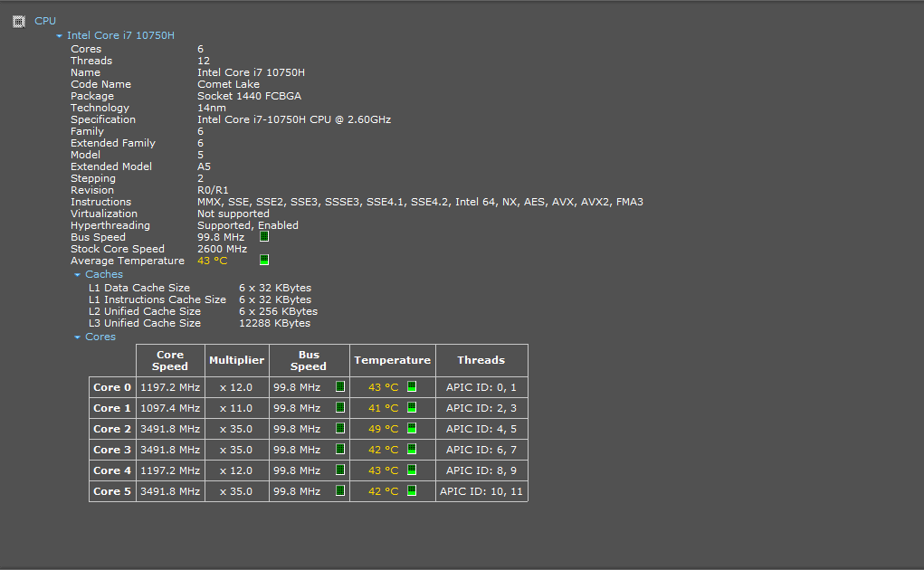924x570 pixels.
Task: Click Core 0 temperature indicator icon
Action: coord(412,387)
